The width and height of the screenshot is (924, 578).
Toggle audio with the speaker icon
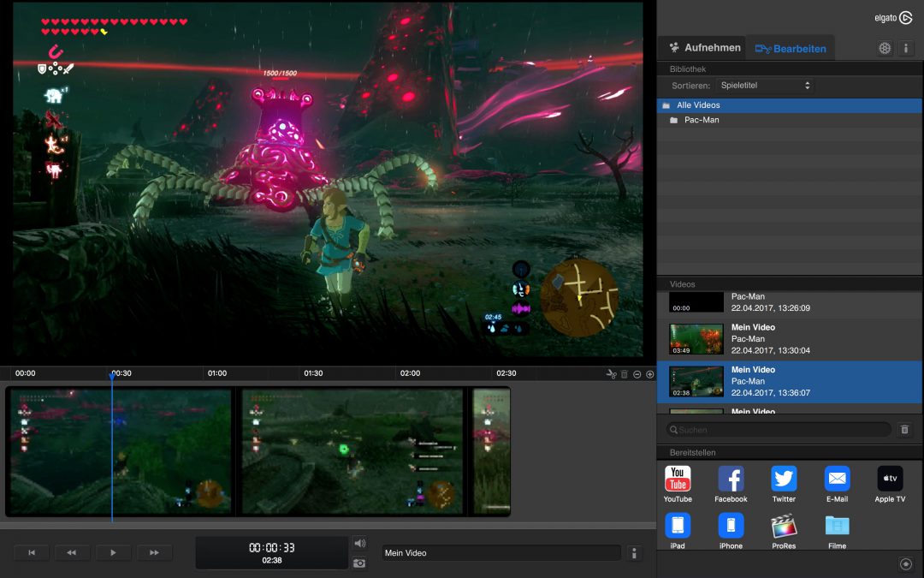[359, 543]
